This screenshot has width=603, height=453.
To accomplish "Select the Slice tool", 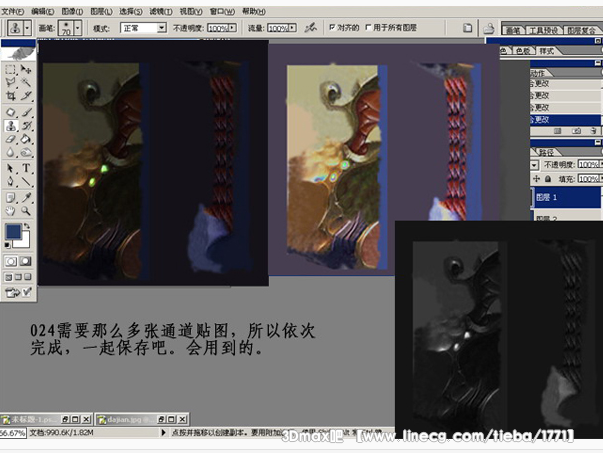I will coord(26,95).
